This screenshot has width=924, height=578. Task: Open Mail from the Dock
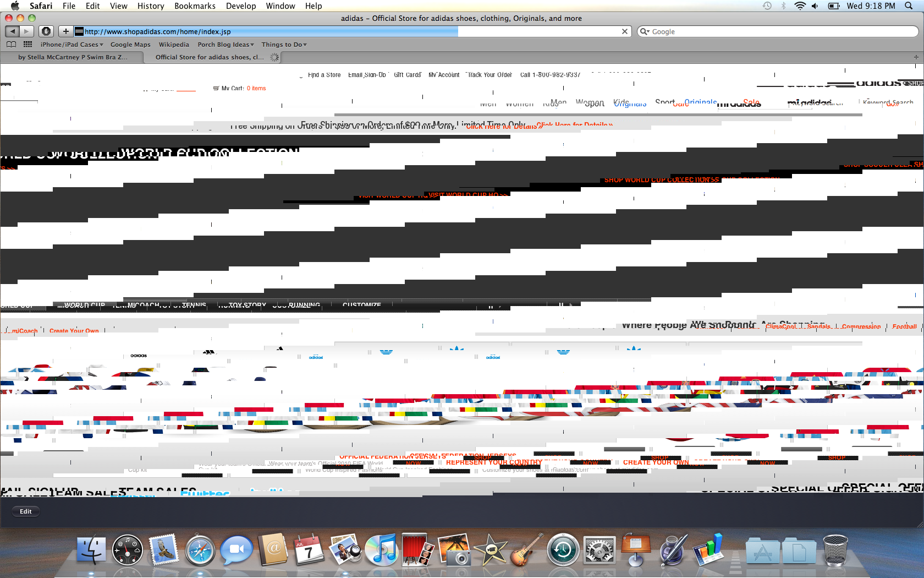(164, 550)
